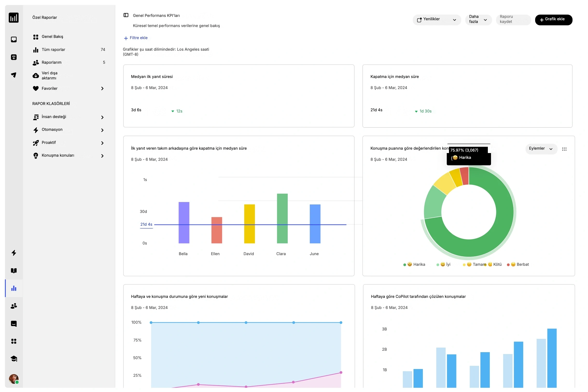The image size is (588, 392).
Task: Click the Veri dışa aktarımı download icon
Action: coord(36,76)
